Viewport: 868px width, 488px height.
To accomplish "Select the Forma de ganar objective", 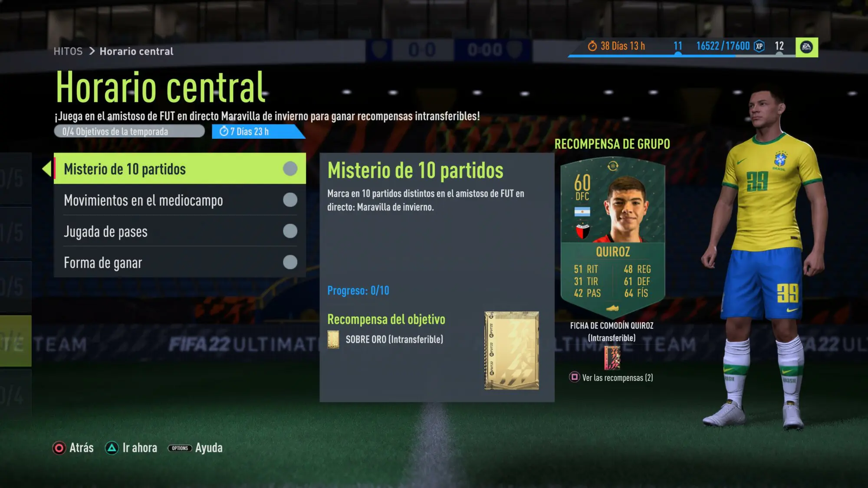I will [180, 262].
